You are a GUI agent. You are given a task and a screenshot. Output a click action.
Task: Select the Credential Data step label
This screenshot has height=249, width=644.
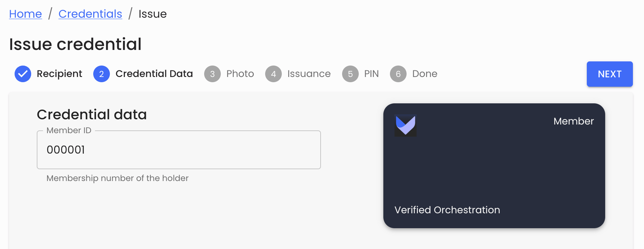pyautogui.click(x=154, y=74)
